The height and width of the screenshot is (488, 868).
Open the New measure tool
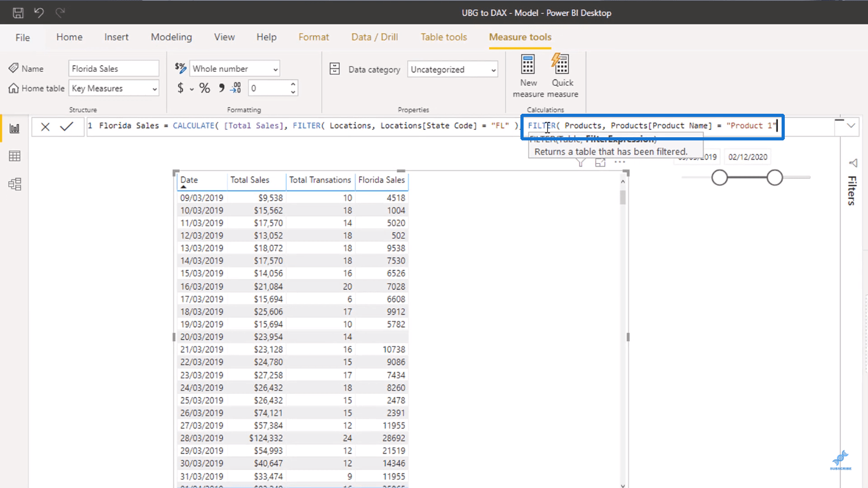pos(528,76)
